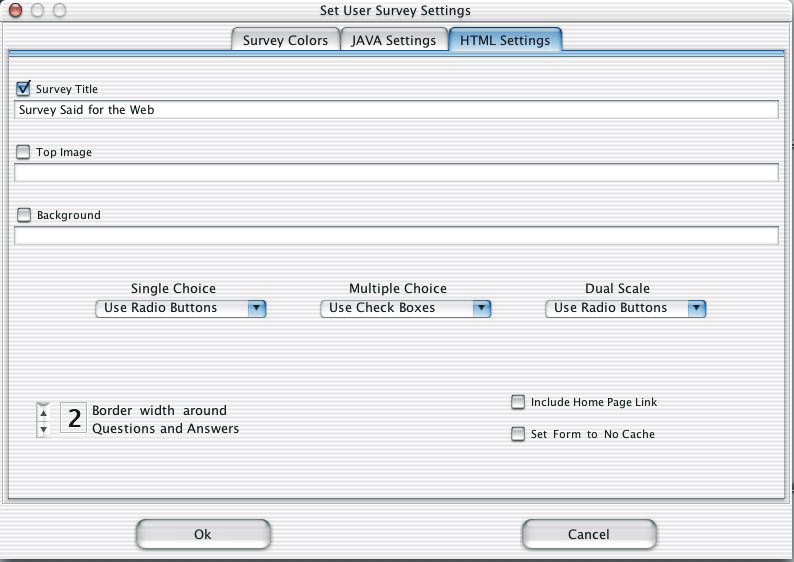794x562 pixels.
Task: Check Set Form to No Cache
Action: pyautogui.click(x=518, y=434)
